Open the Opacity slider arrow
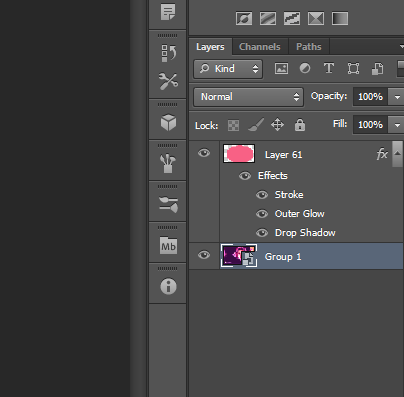The width and height of the screenshot is (404, 397). pos(397,97)
